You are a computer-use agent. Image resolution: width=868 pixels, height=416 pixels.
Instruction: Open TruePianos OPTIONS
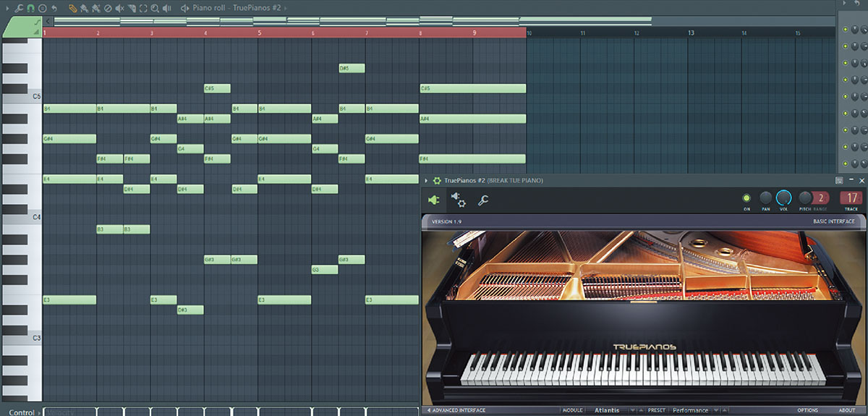(807, 410)
